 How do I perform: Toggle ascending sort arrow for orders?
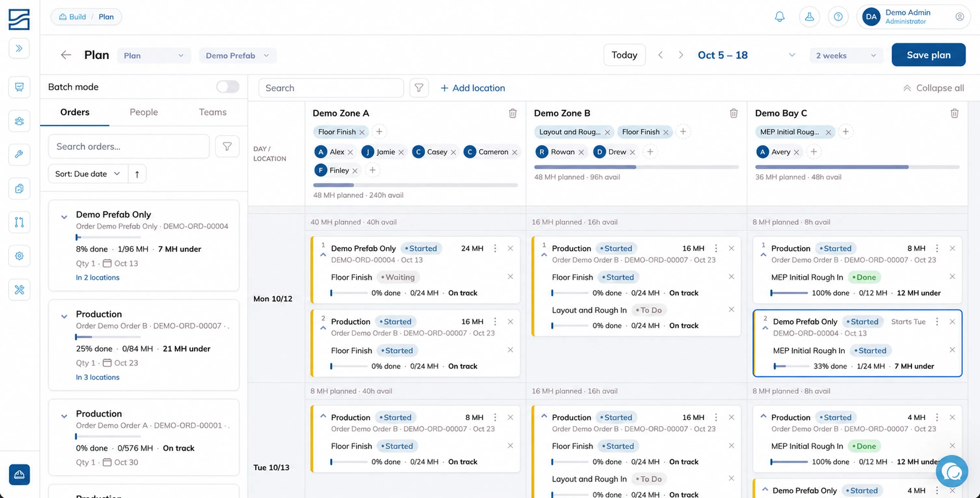137,174
